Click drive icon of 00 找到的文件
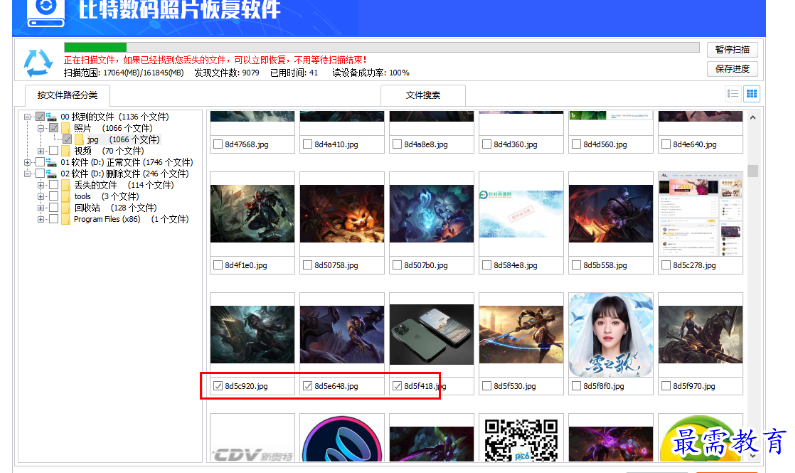This screenshot has width=795, height=473. click(x=51, y=117)
